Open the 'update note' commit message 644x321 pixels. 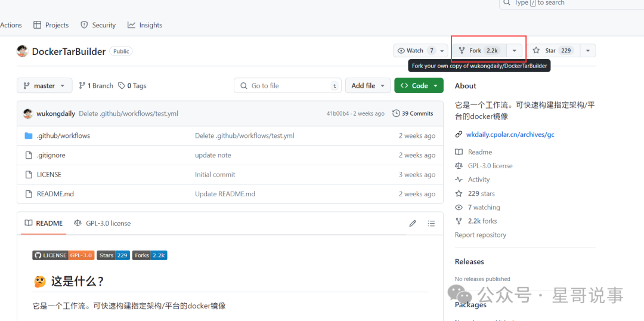point(213,155)
